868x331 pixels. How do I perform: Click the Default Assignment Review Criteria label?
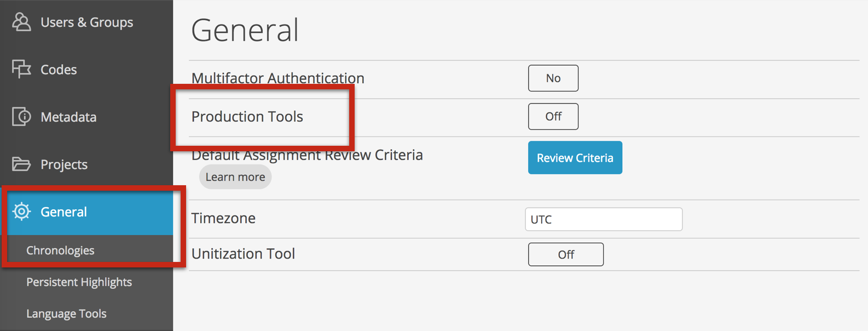(x=307, y=155)
